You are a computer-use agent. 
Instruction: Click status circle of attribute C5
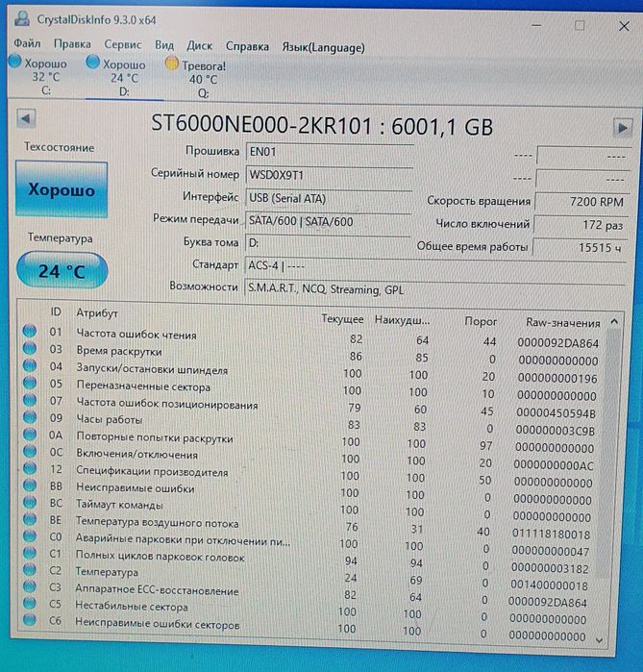point(30,603)
